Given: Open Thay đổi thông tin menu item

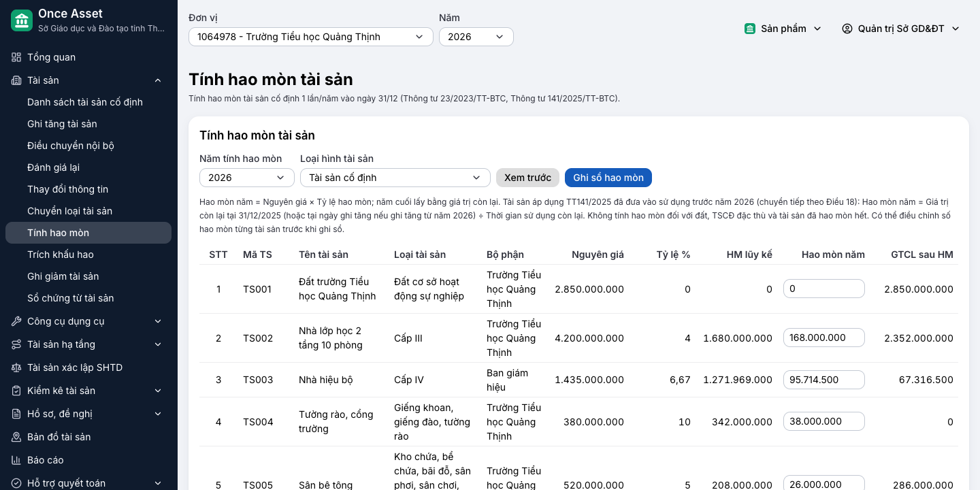Looking at the screenshot, I should tap(88, 189).
